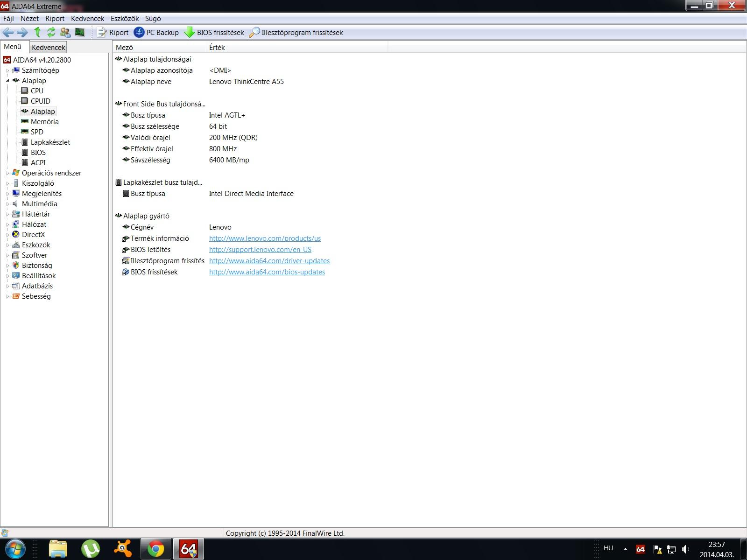Open the user management toolbar icon

pos(65,32)
